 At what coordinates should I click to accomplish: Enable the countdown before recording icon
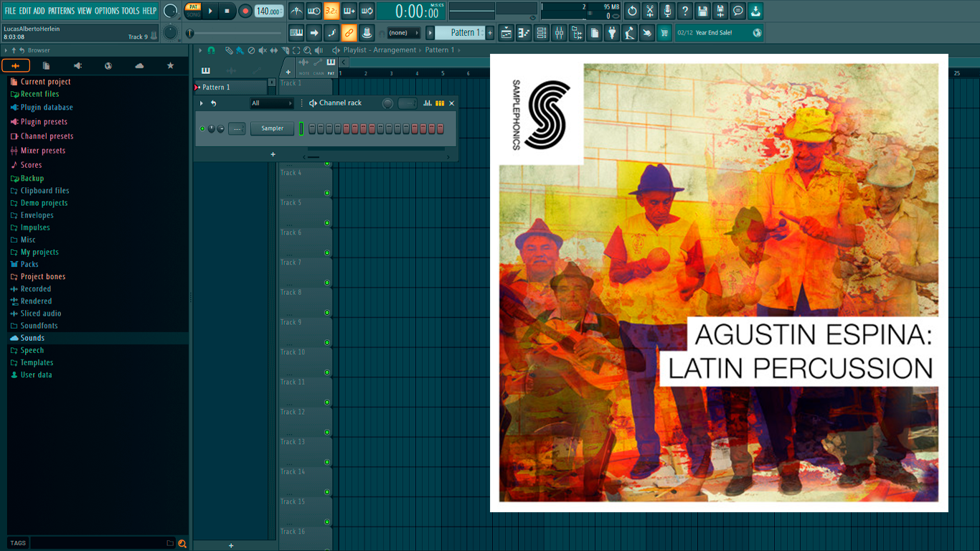point(331,11)
